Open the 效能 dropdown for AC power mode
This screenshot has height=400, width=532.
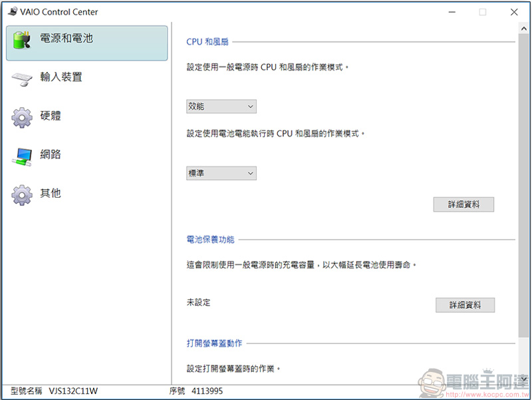pos(221,106)
